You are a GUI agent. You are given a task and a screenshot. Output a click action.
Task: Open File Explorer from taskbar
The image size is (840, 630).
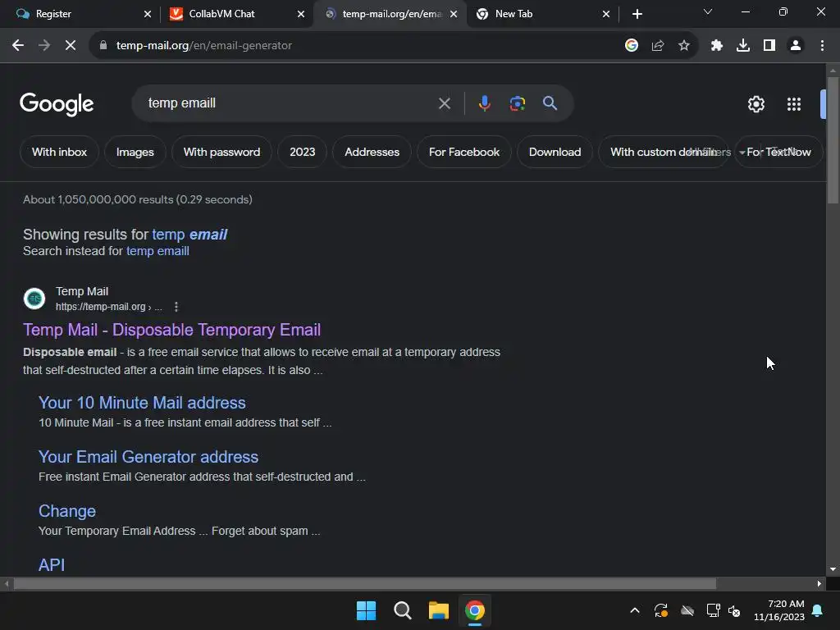coord(439,610)
